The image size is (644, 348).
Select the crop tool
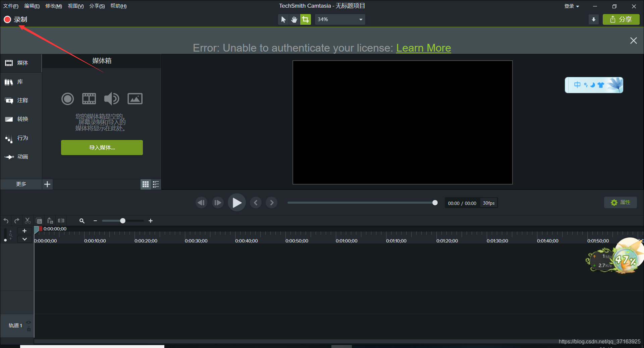point(305,19)
